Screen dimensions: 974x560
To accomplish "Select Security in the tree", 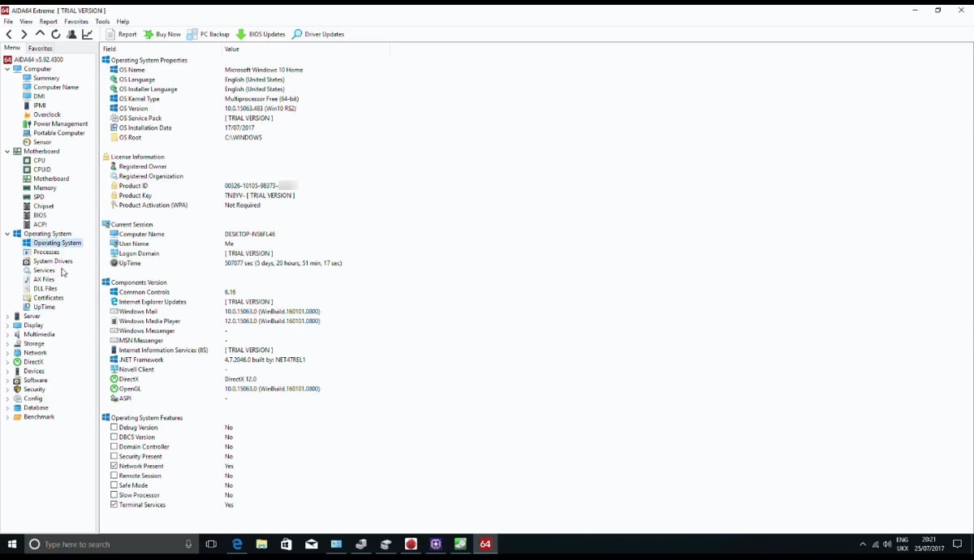I will (34, 390).
